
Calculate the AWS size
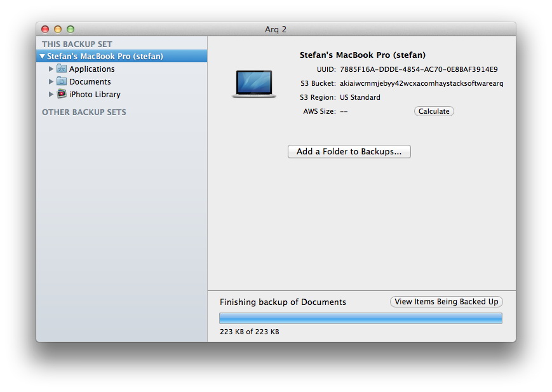[x=434, y=111]
